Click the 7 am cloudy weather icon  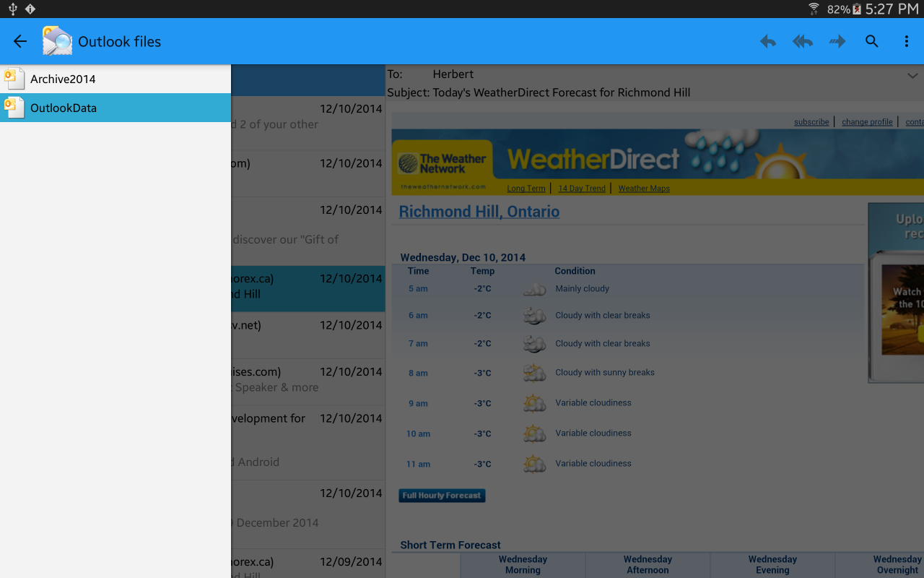[534, 344]
